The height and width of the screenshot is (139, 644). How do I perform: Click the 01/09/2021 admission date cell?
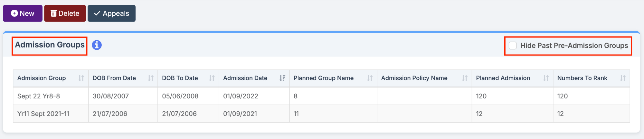click(240, 114)
